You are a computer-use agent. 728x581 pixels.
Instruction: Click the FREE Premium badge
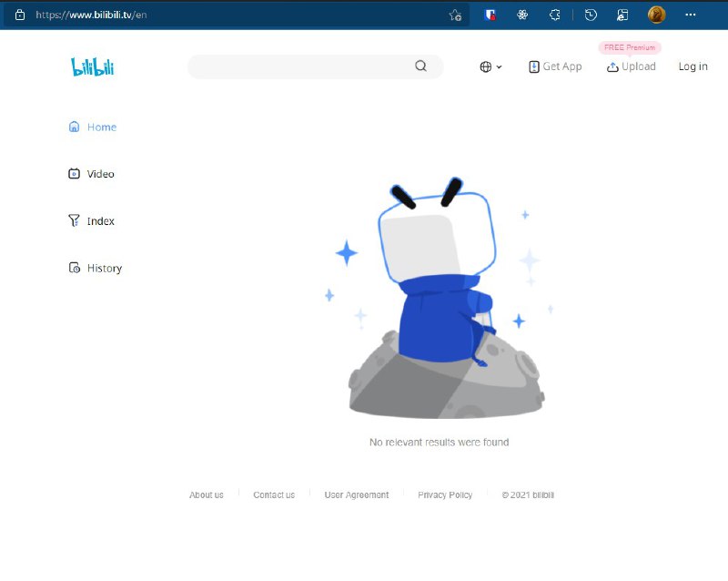pos(630,47)
